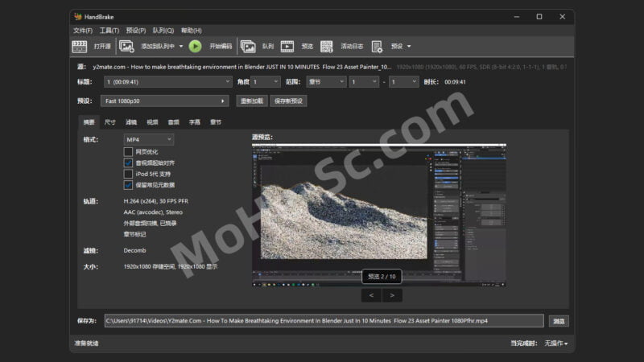
Task: Click the 开始编码 toolbar label
Action: (221, 47)
